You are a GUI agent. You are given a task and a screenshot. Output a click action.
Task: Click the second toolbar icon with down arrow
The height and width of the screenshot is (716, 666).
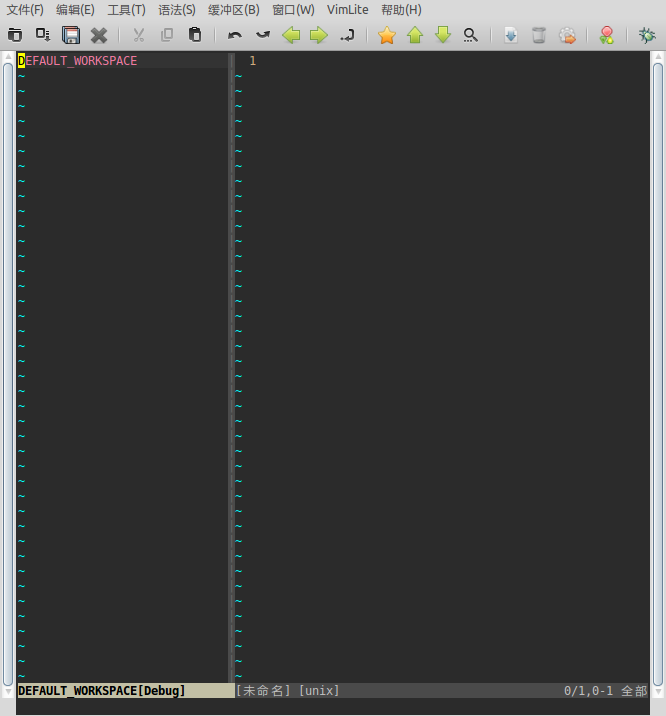[43, 35]
